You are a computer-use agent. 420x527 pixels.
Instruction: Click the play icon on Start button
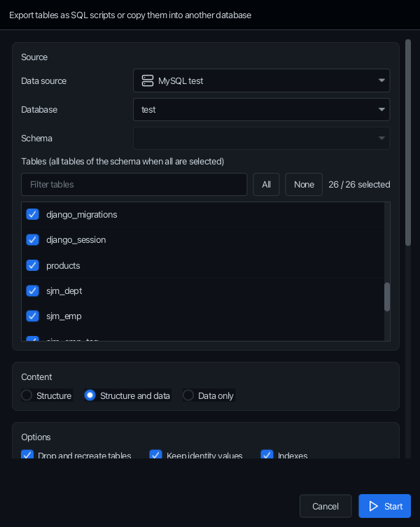click(373, 506)
